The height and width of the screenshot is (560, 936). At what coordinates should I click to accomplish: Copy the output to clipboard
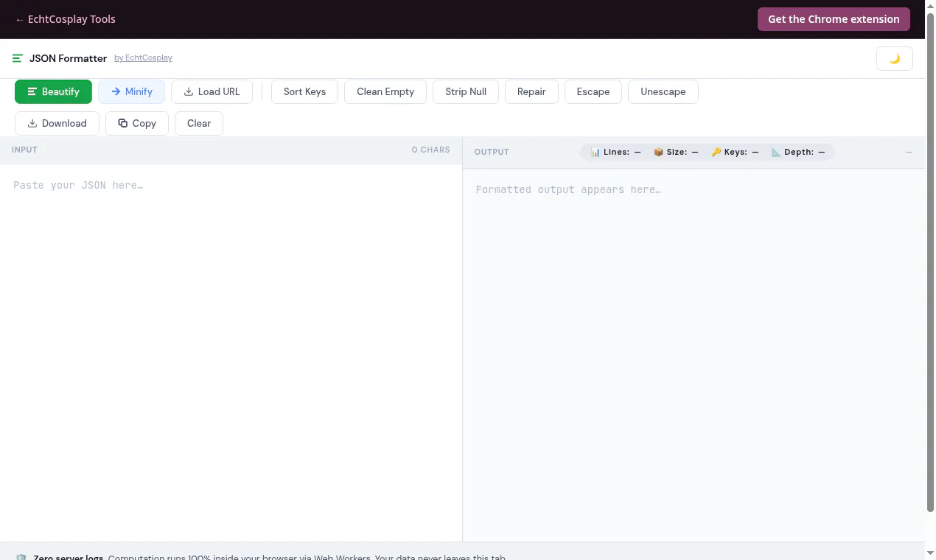(x=137, y=123)
